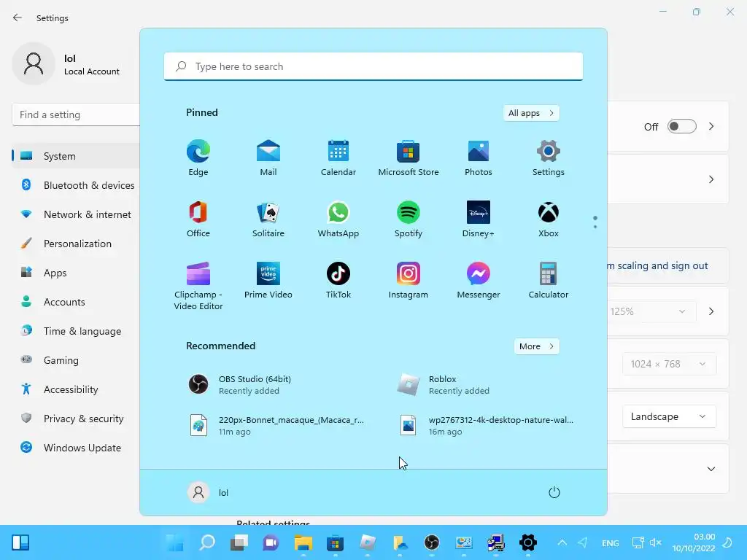Show More recommended items
This screenshot has height=560, width=747.
point(536,346)
